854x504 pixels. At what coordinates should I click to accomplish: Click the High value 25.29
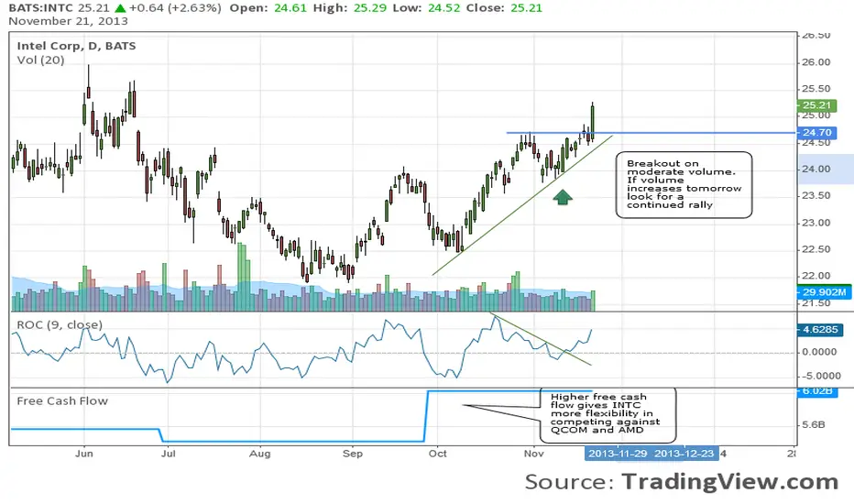click(x=370, y=8)
